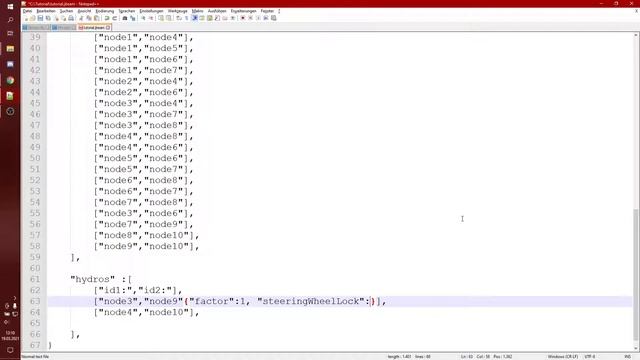Open the Document Map panel icon
The height and width of the screenshot is (360, 640).
click(210, 18)
